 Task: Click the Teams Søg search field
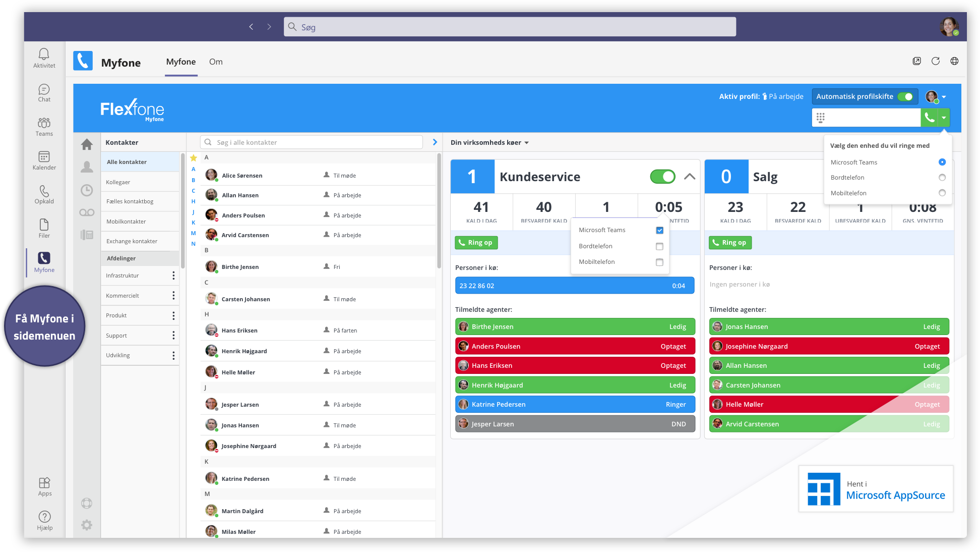[x=510, y=27]
